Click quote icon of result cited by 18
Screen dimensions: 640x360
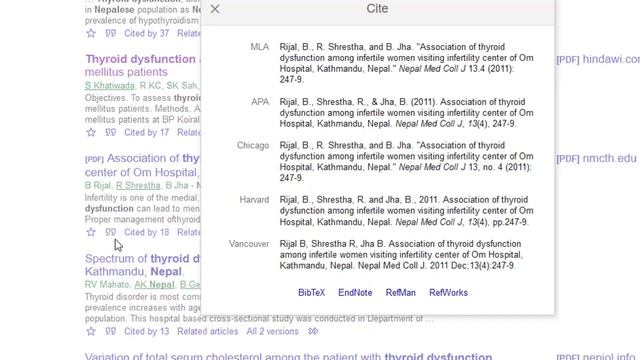(111, 232)
